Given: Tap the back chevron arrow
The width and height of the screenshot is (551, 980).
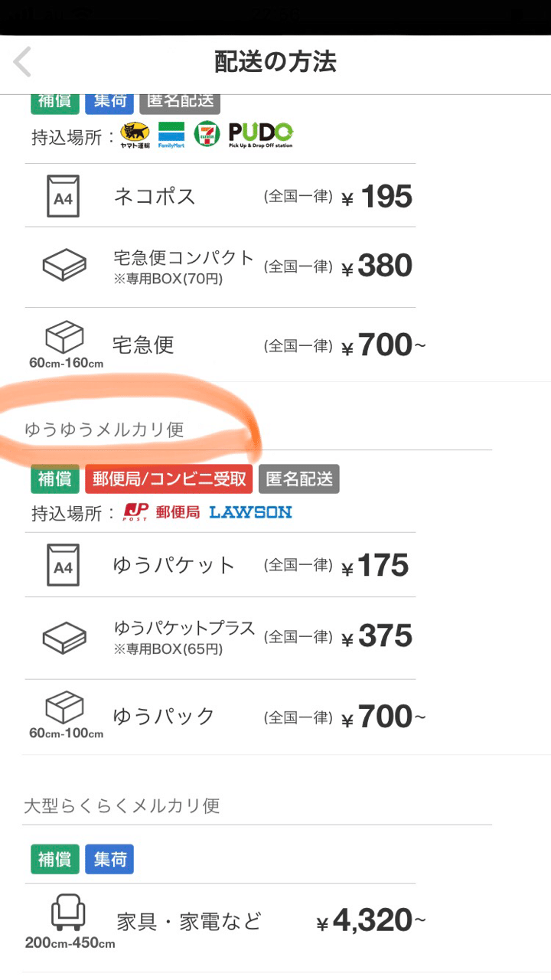Looking at the screenshot, I should pos(23,62).
